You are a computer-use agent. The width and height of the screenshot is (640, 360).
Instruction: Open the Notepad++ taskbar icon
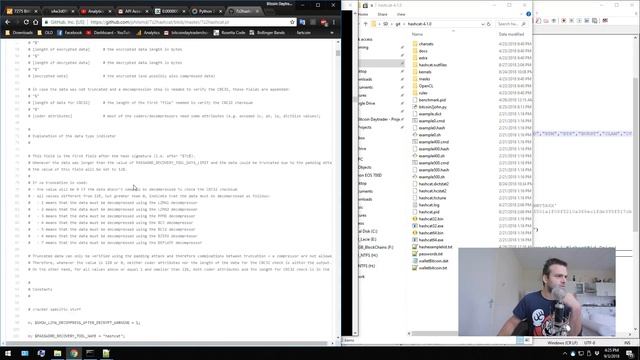[106, 353]
